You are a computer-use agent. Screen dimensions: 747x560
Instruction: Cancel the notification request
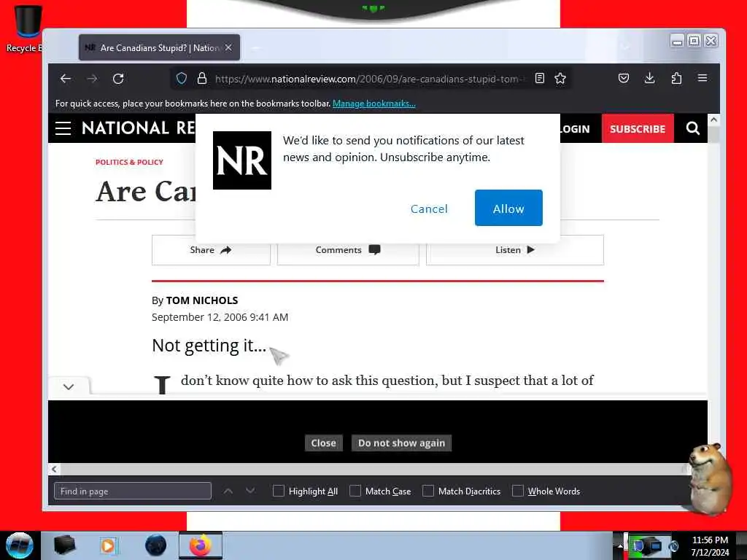point(429,209)
